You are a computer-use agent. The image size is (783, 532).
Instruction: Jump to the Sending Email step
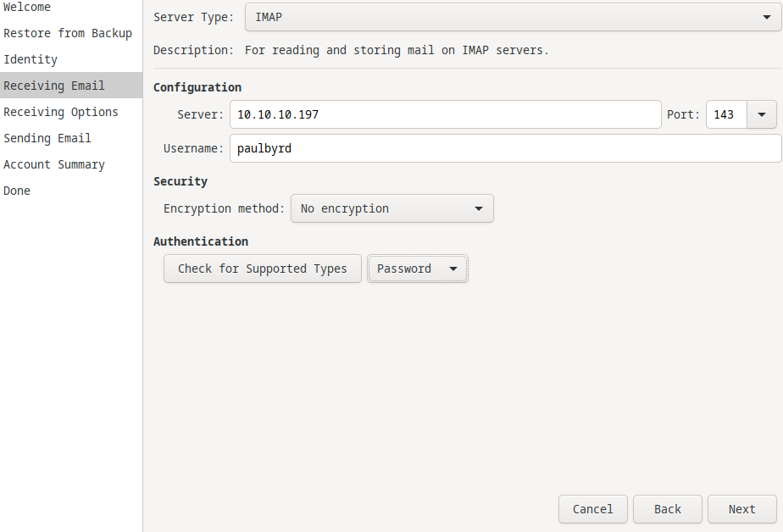coord(47,138)
